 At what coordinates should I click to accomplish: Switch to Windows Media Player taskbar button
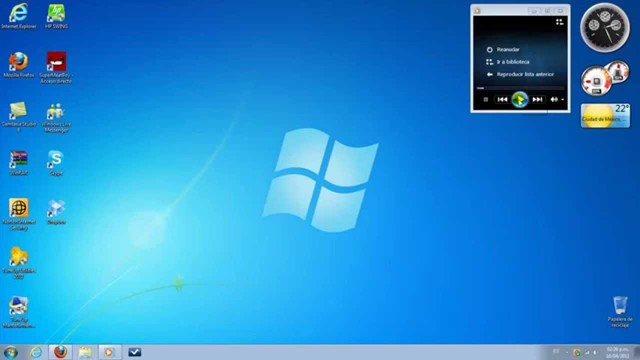tap(109, 352)
